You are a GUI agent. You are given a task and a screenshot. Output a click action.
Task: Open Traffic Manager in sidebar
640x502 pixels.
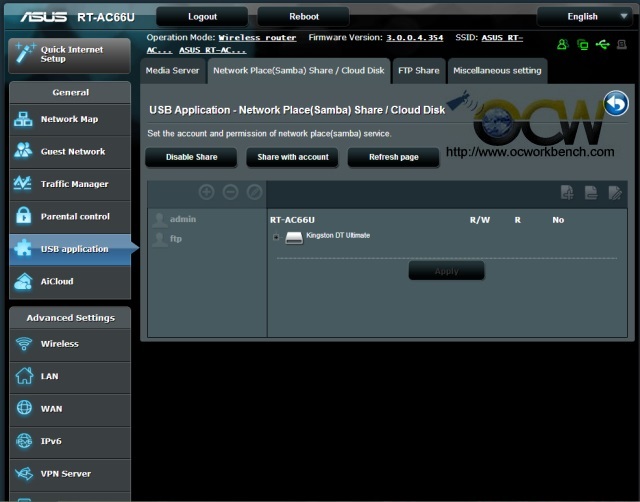coord(70,184)
